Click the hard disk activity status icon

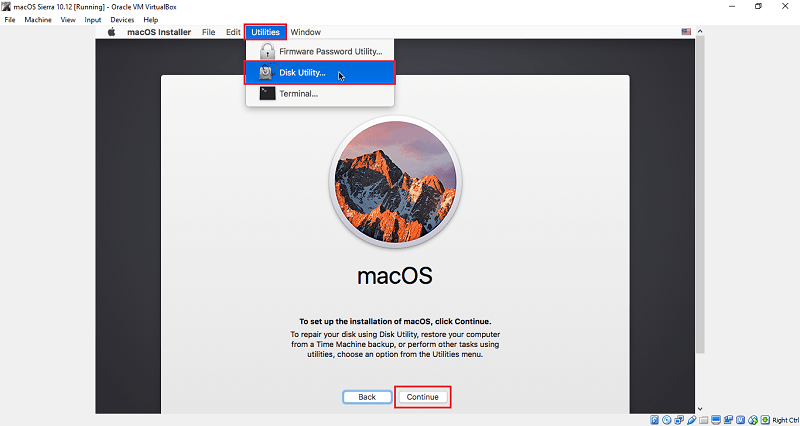pyautogui.click(x=654, y=420)
